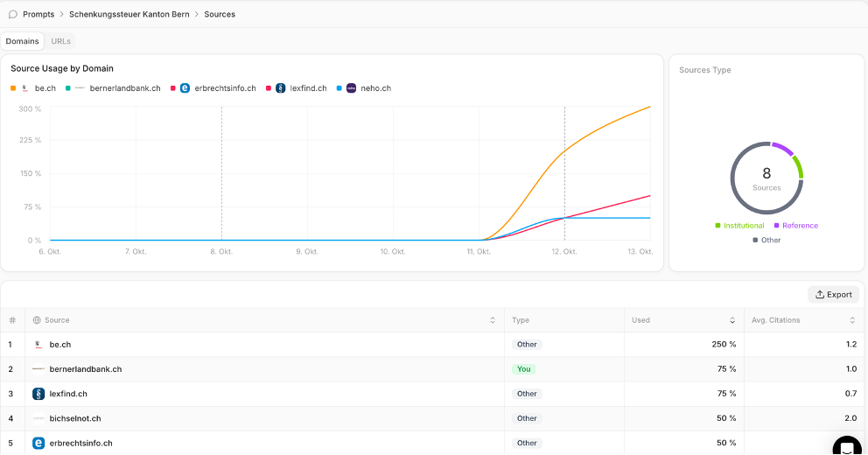Click the chat bubble icon beside Prompts
The image size is (868, 455).
tap(13, 14)
